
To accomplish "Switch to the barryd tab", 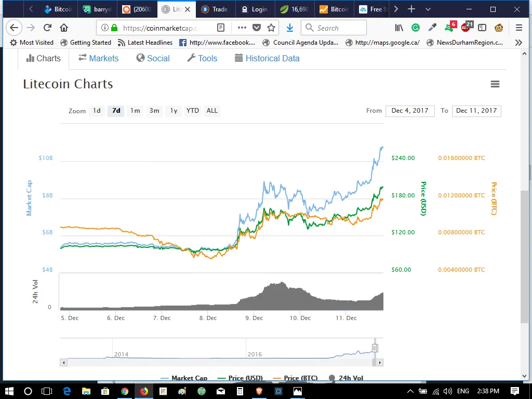I will (x=97, y=9).
